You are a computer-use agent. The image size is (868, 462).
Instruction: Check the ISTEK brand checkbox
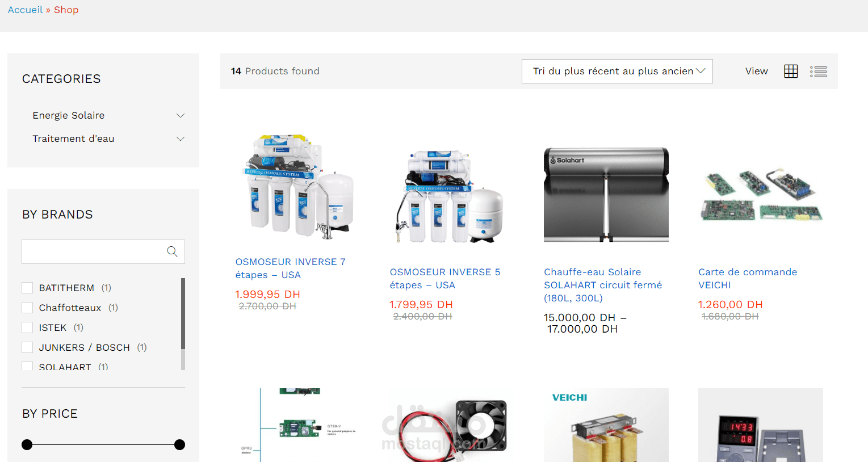tap(27, 327)
